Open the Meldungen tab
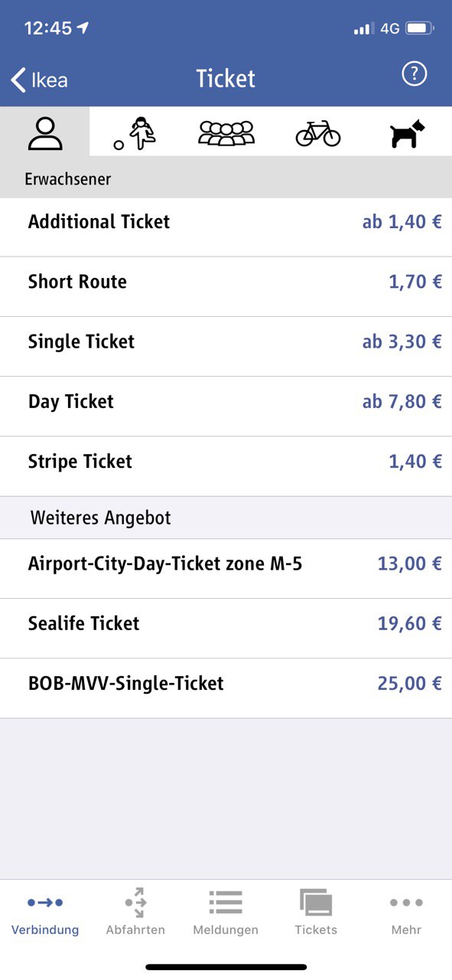Image resolution: width=452 pixels, height=980 pixels. 226,915
